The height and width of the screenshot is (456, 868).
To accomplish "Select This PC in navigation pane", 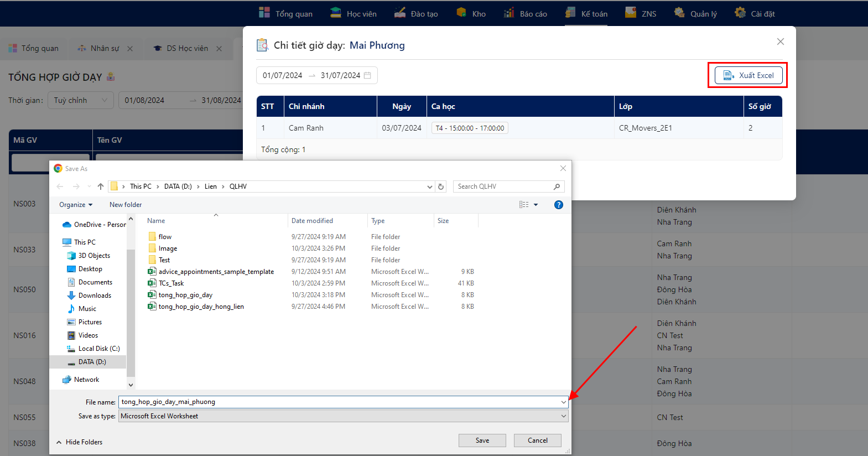I will (79, 242).
